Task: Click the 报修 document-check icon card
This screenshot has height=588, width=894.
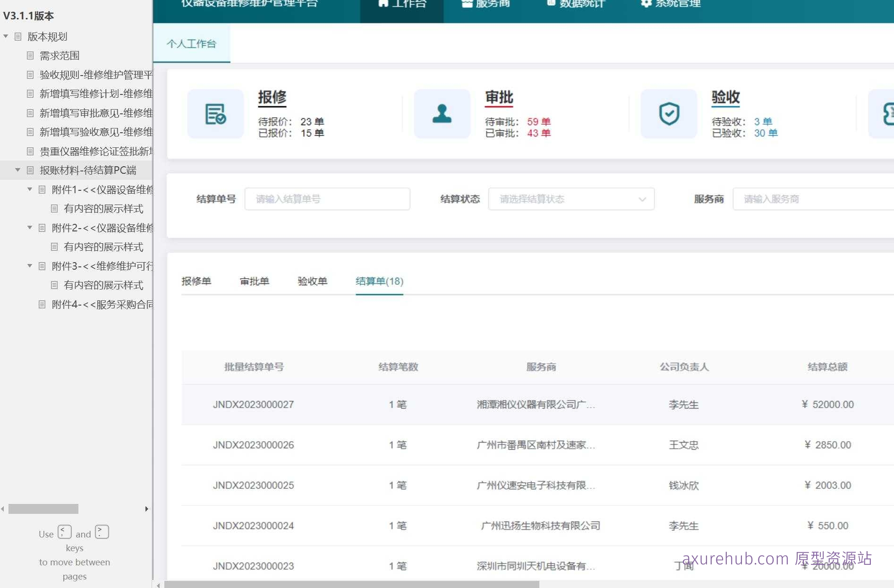Action: [215, 113]
